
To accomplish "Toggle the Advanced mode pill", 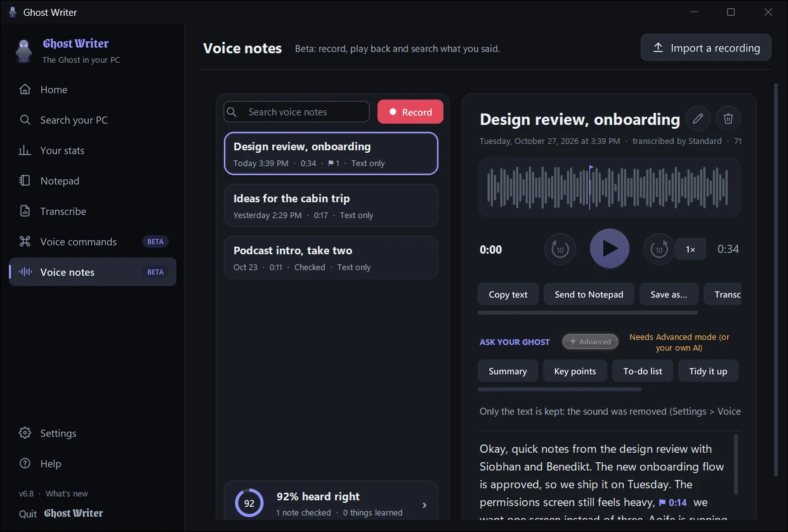I will (590, 342).
